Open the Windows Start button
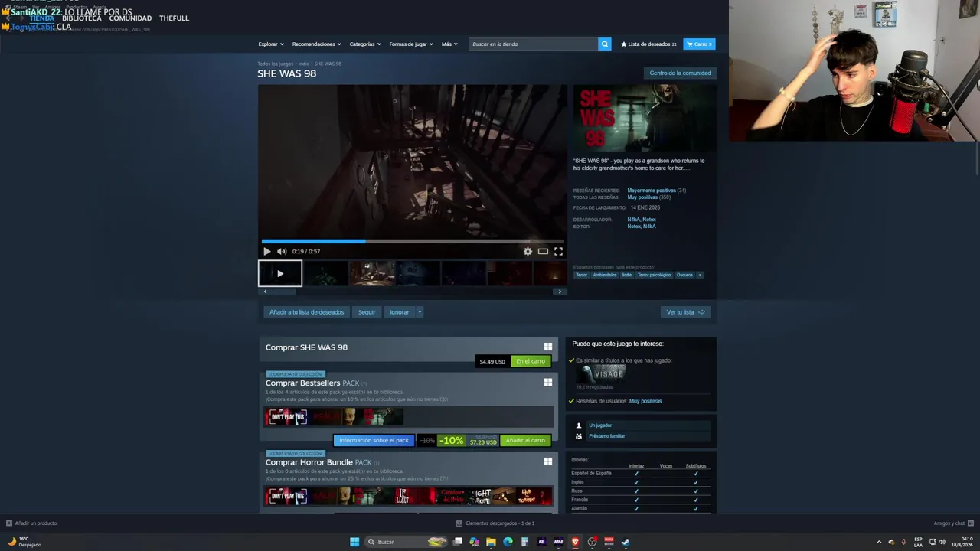The width and height of the screenshot is (980, 551). click(354, 542)
